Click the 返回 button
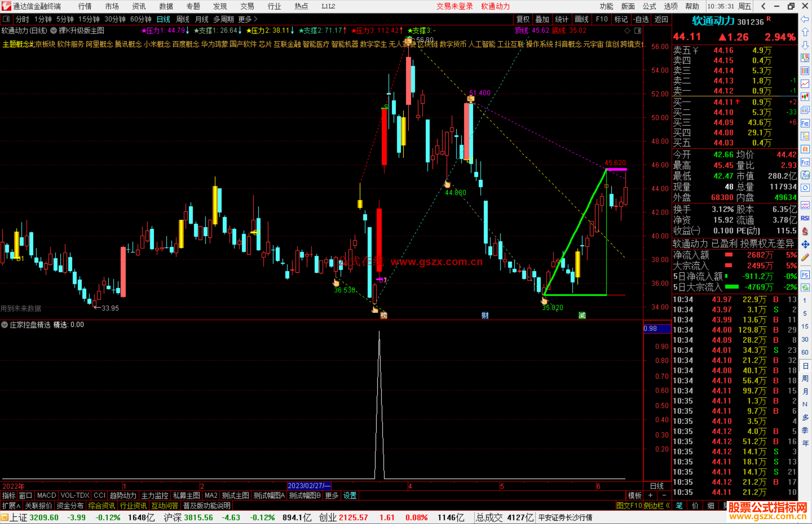Screen dimensions: 812x524 pos(661,19)
